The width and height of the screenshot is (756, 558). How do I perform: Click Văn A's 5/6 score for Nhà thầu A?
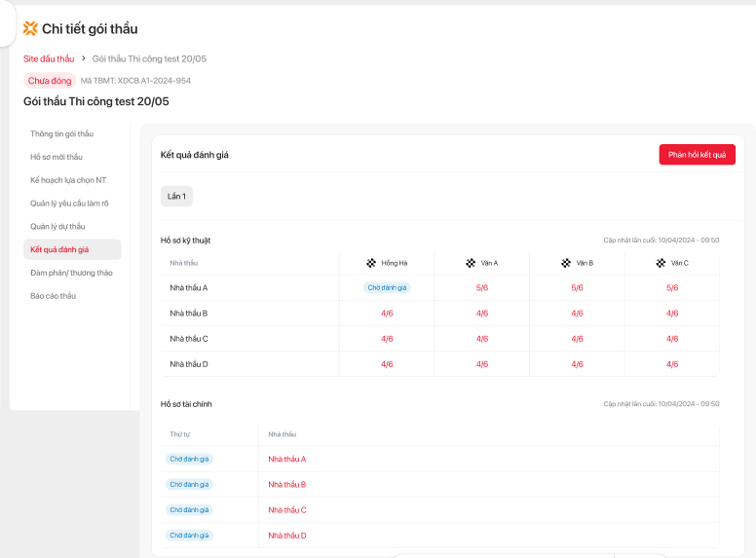482,288
